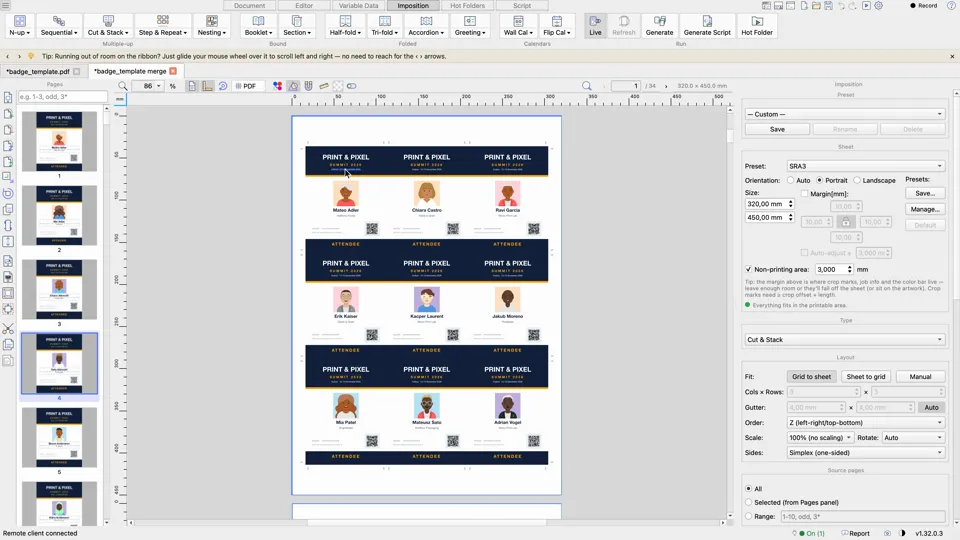Click the Grid to sheet fit button

pos(811,377)
